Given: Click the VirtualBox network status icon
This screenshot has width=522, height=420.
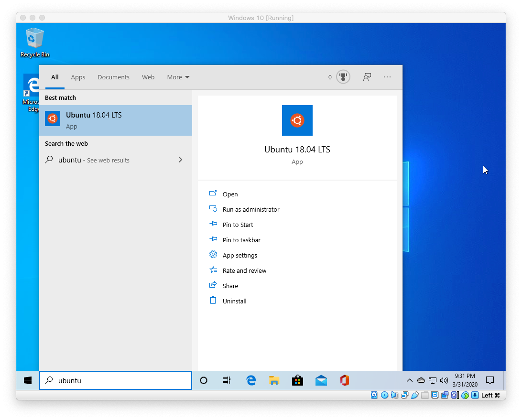Looking at the screenshot, I should (404, 395).
